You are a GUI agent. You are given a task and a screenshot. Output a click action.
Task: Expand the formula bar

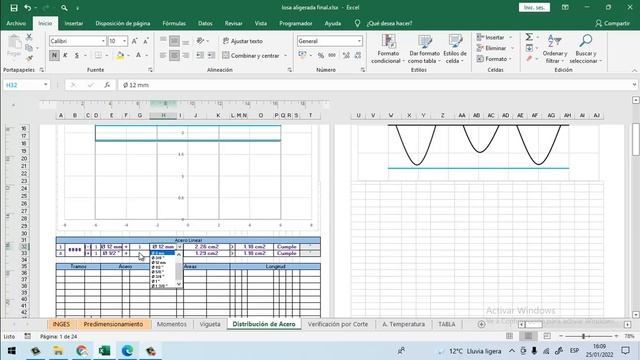pyautogui.click(x=634, y=85)
